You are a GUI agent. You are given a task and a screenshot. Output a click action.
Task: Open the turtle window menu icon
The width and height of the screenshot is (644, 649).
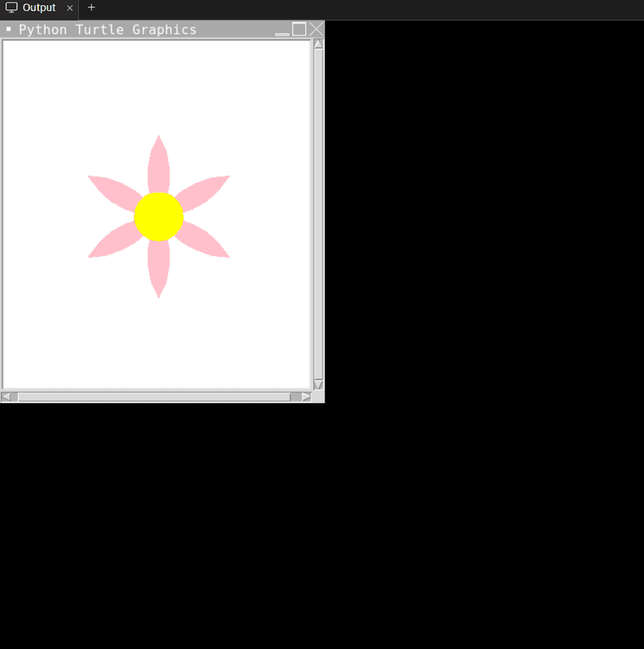pos(9,29)
